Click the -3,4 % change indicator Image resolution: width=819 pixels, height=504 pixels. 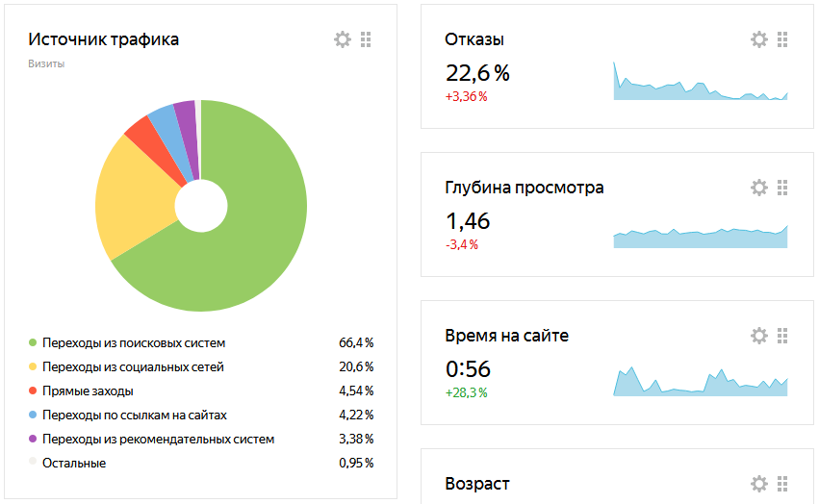(462, 244)
